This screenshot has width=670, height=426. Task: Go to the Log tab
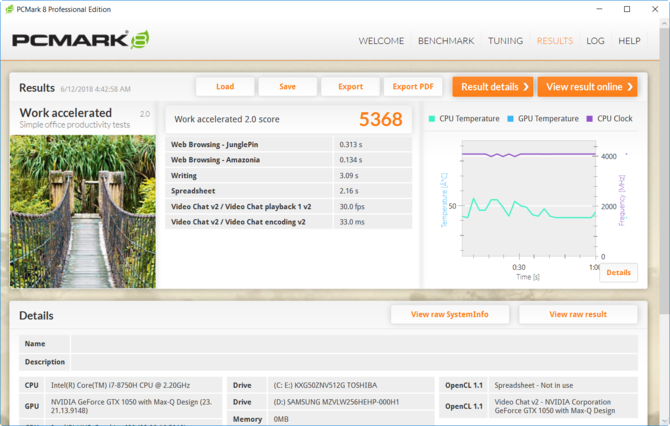point(595,41)
